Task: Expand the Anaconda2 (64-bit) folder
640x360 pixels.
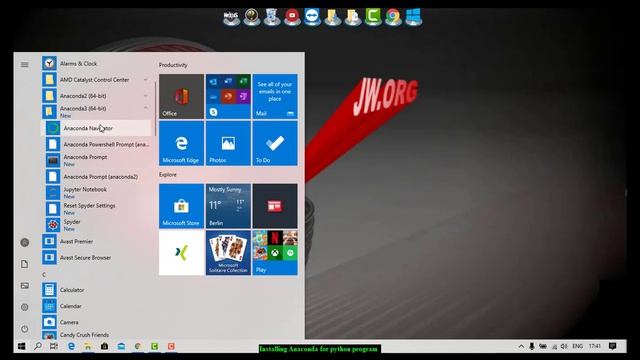Action: (x=97, y=96)
